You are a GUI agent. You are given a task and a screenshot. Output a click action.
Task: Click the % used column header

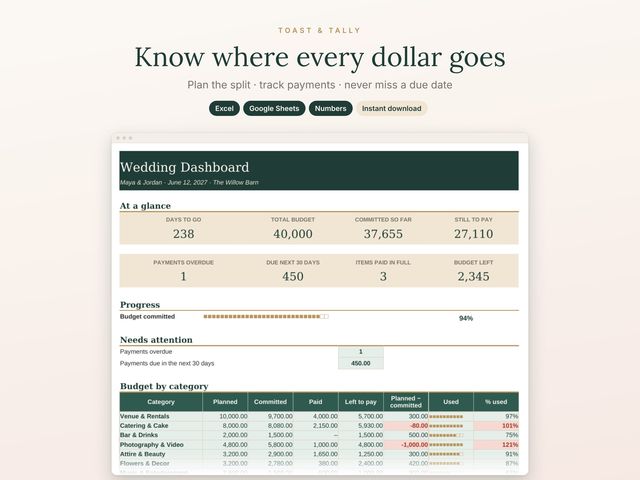click(496, 402)
